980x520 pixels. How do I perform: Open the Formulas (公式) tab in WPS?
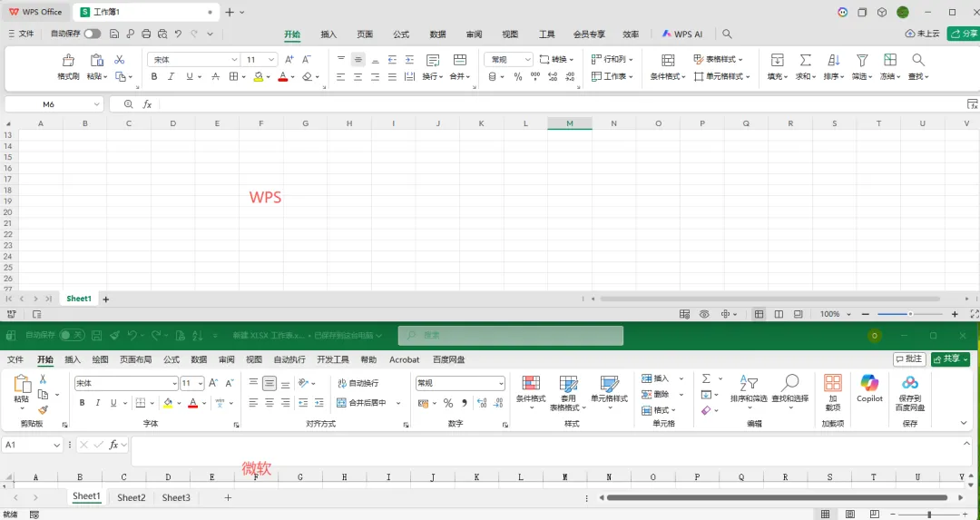click(401, 34)
